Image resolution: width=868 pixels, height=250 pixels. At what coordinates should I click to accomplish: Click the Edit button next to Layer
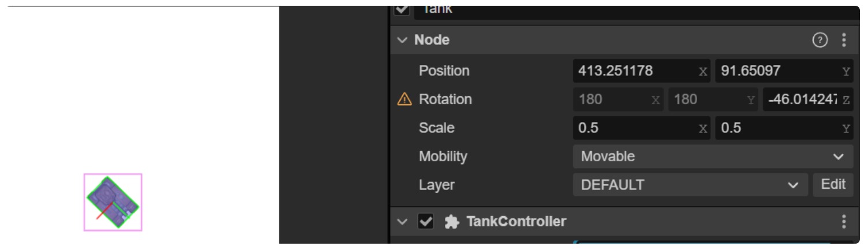pyautogui.click(x=833, y=185)
